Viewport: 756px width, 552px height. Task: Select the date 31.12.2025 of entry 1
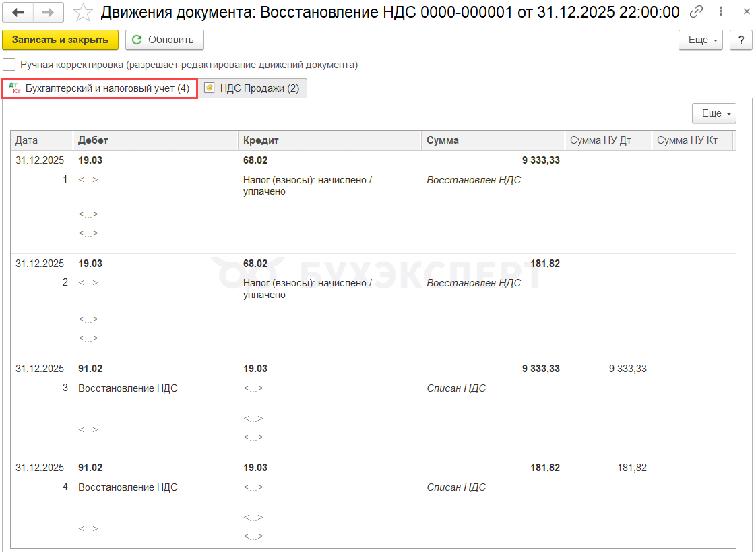40,160
